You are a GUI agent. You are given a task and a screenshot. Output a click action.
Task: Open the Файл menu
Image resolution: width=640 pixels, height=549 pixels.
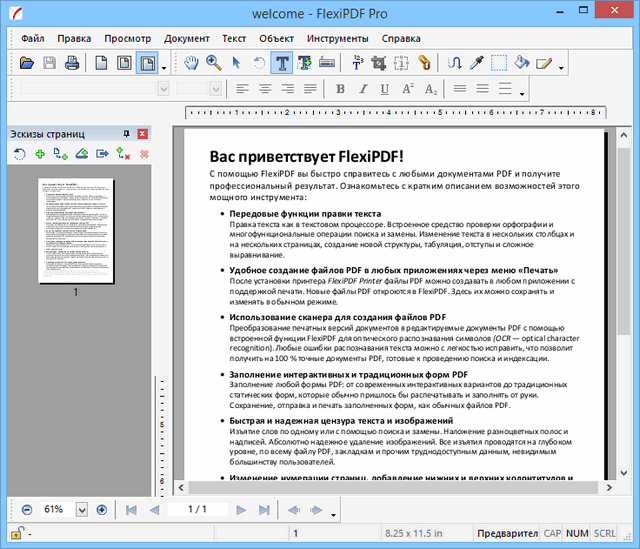tap(33, 38)
